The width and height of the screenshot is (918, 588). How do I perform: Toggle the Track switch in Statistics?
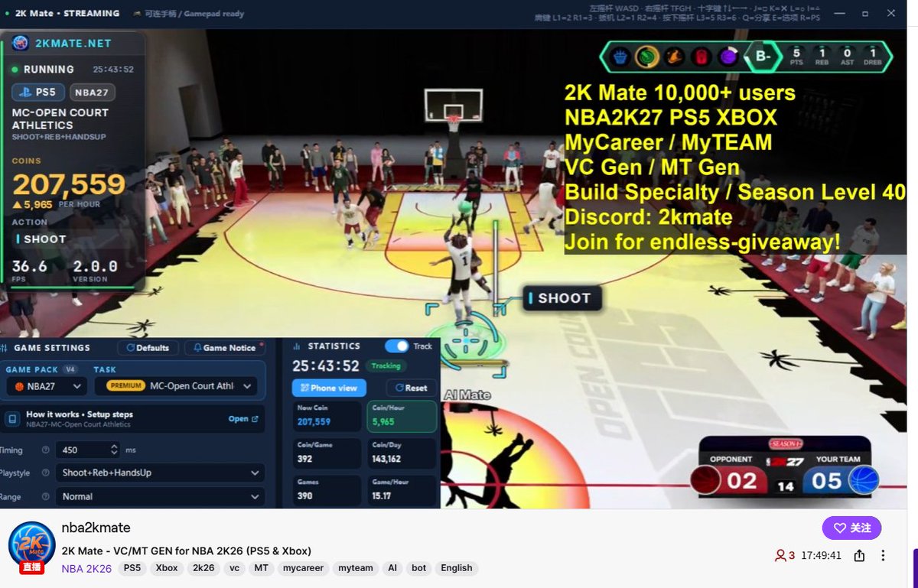click(396, 346)
